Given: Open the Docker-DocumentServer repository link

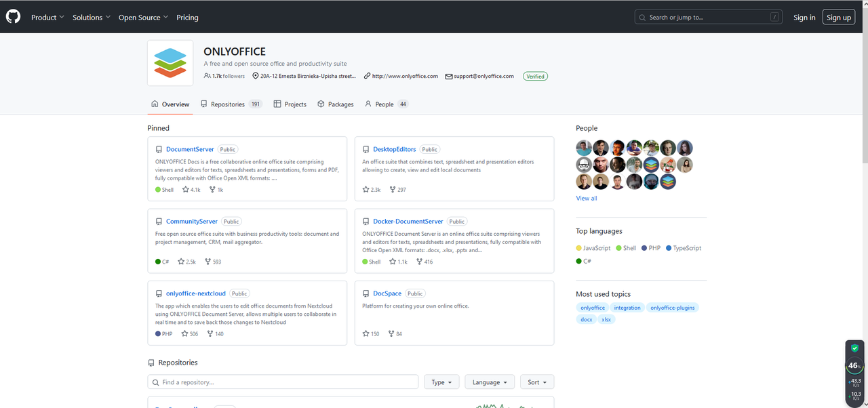Looking at the screenshot, I should 408,222.
